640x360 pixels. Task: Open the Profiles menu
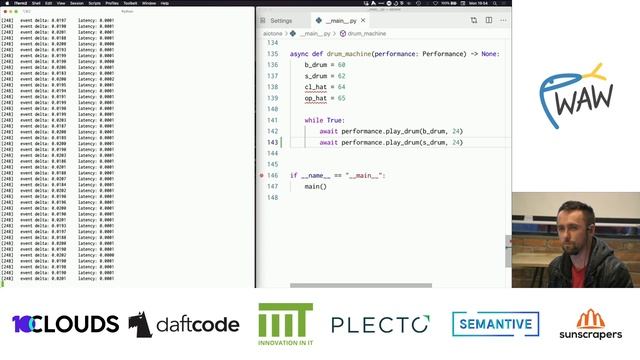pyautogui.click(x=112, y=3)
